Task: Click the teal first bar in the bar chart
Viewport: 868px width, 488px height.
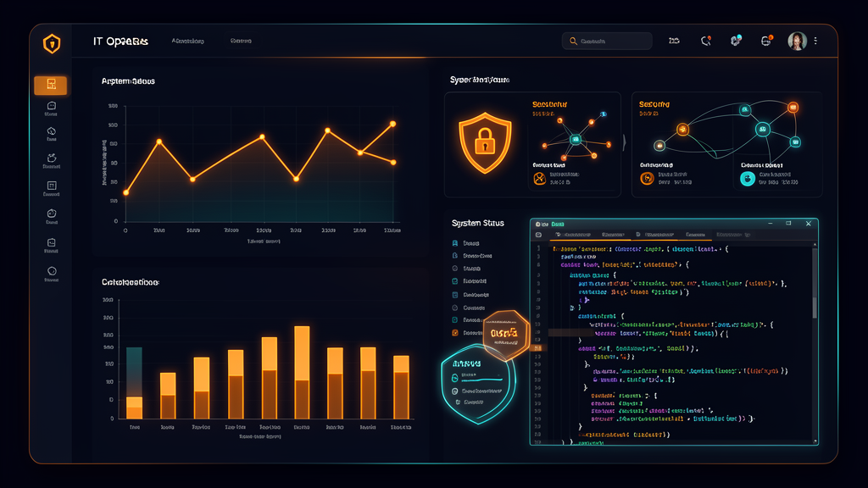Action: pyautogui.click(x=135, y=382)
